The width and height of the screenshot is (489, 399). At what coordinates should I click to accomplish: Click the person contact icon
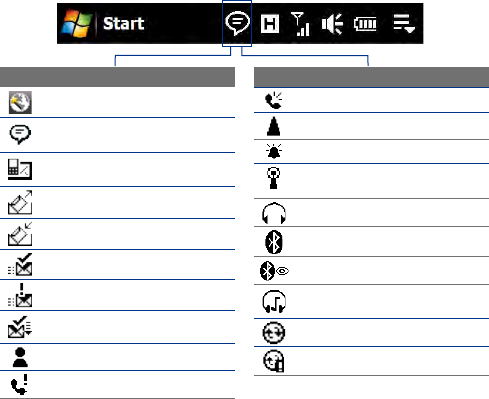pyautogui.click(x=20, y=357)
